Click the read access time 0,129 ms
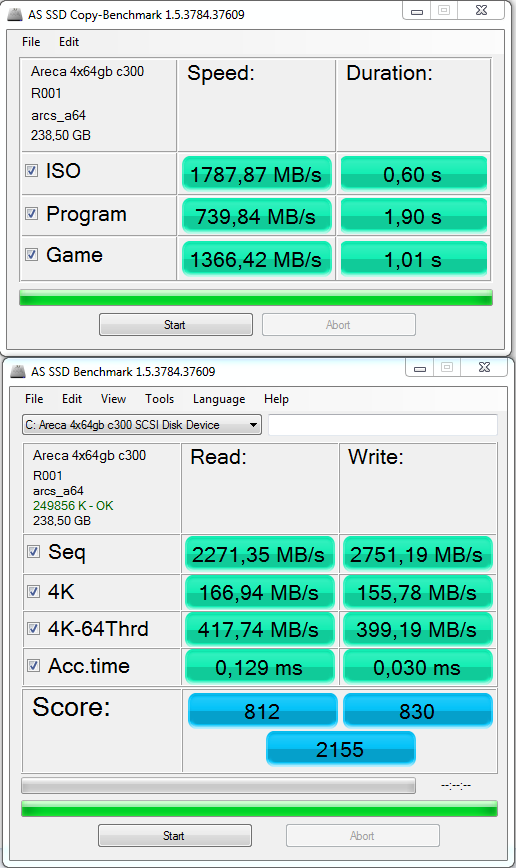 pyautogui.click(x=259, y=667)
